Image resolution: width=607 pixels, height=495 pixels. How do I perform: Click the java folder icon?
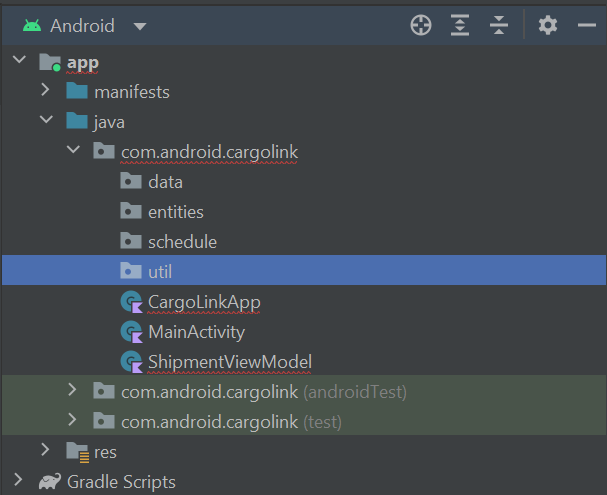point(77,121)
